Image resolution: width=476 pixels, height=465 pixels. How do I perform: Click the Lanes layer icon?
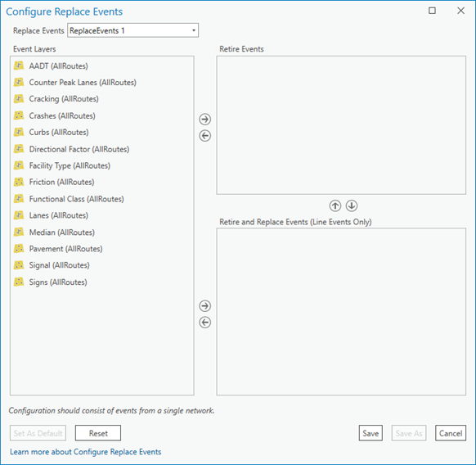point(19,215)
